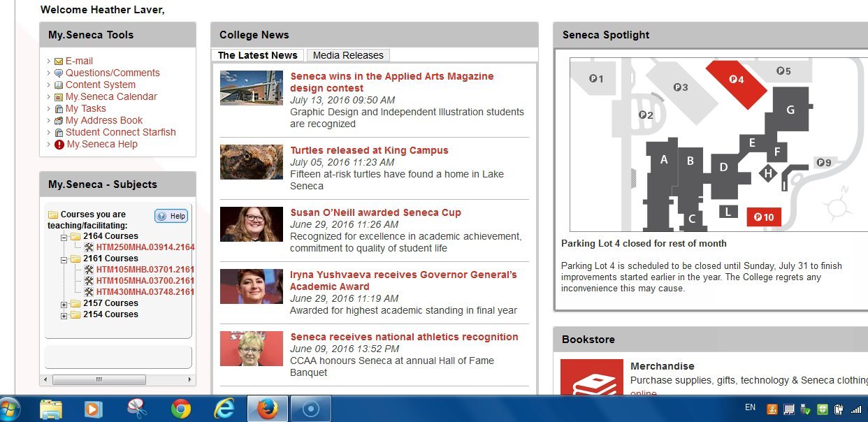The image size is (868, 422).
Task: Select The Latest News tab
Action: [x=257, y=55]
